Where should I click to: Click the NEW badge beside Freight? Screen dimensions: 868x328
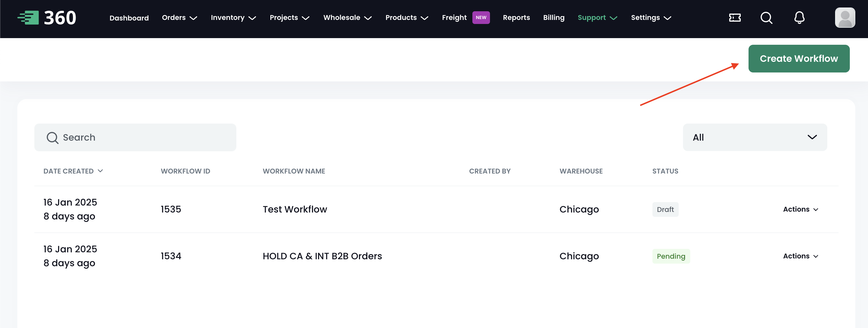click(x=481, y=18)
